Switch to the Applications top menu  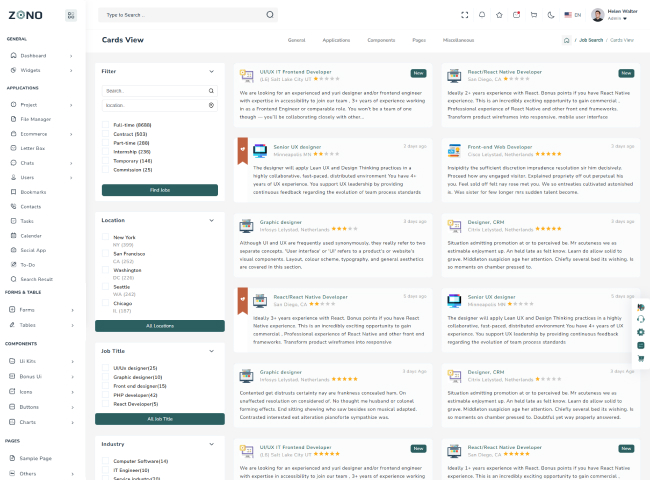pyautogui.click(x=336, y=40)
